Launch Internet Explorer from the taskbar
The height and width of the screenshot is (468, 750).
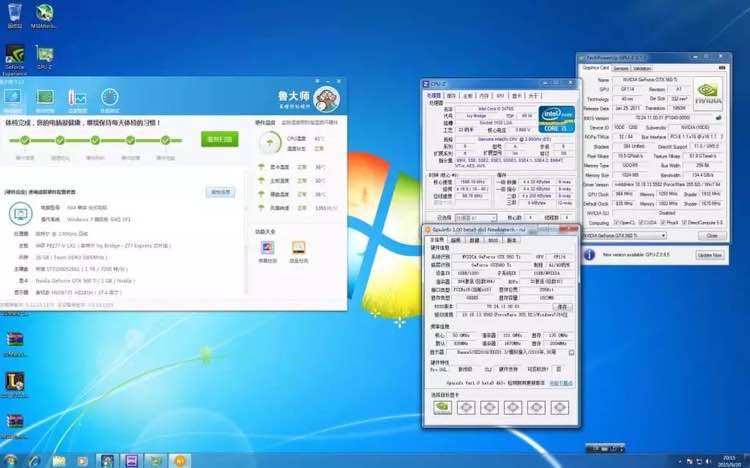pyautogui.click(x=34, y=461)
